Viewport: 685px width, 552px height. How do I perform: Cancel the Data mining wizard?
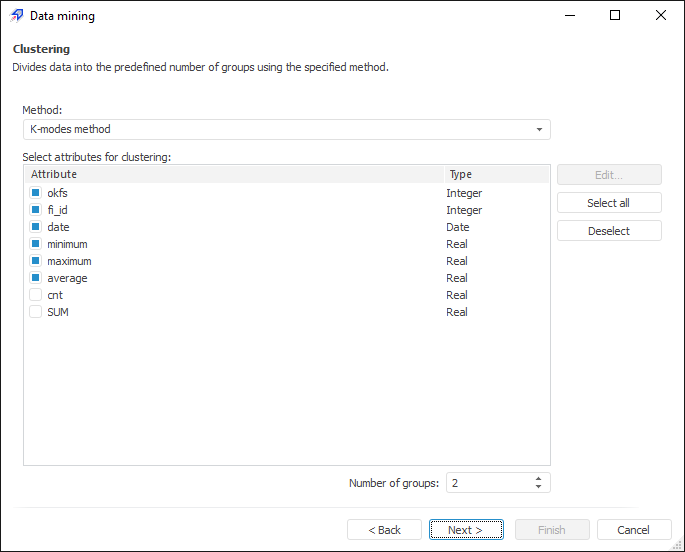(x=633, y=530)
